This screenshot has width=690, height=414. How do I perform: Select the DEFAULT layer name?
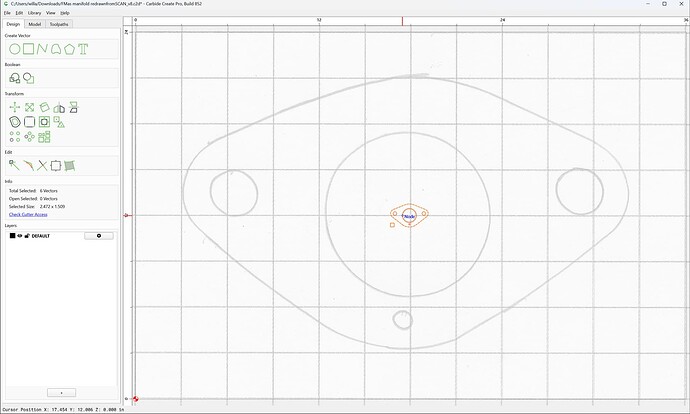click(x=40, y=236)
